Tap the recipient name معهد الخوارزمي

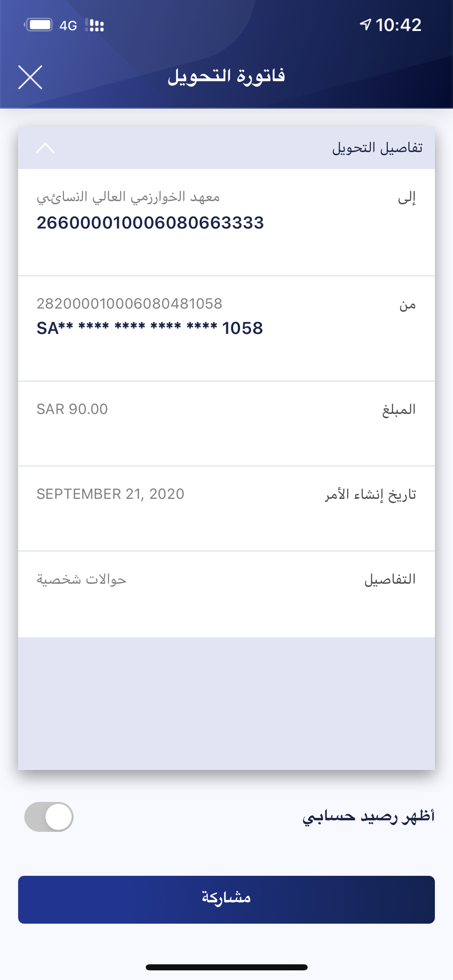pyautogui.click(x=128, y=197)
